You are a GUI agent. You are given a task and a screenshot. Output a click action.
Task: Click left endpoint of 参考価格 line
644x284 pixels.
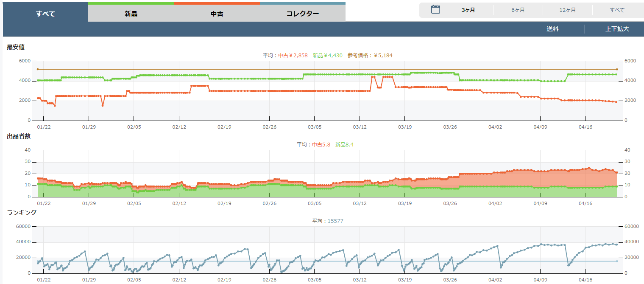point(38,69)
